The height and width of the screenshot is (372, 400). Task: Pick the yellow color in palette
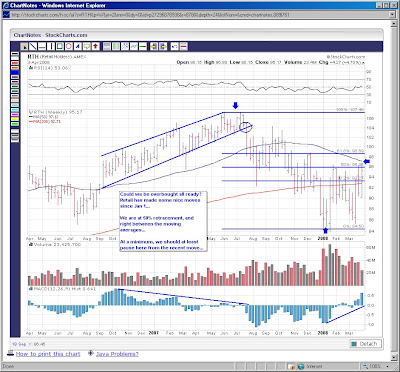15,119
